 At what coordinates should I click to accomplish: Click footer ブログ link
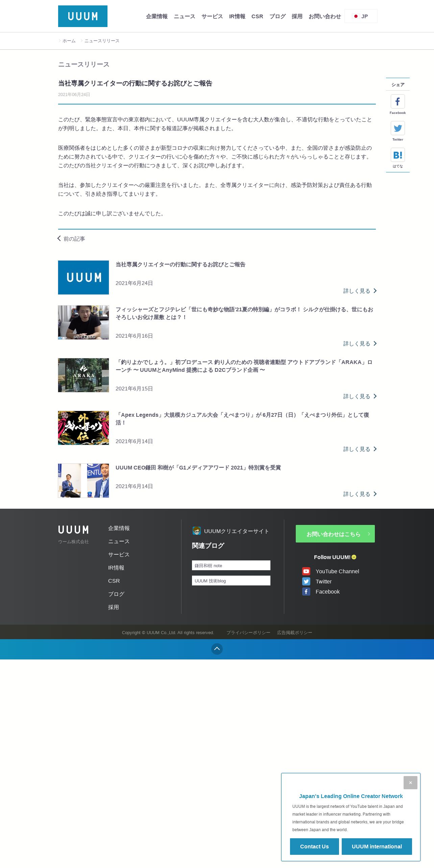pyautogui.click(x=116, y=594)
